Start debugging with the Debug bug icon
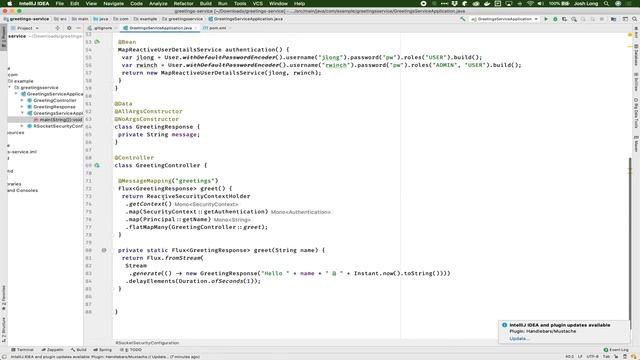 555,19
